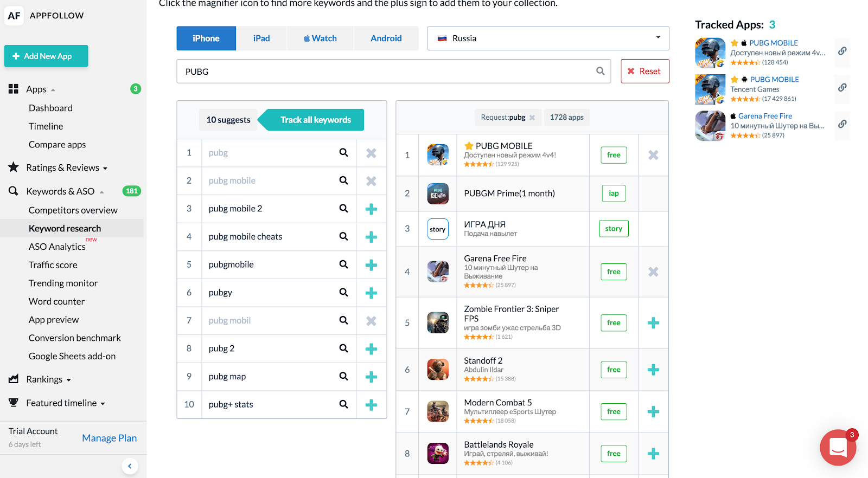Switch to the iPad tab

tap(261, 38)
